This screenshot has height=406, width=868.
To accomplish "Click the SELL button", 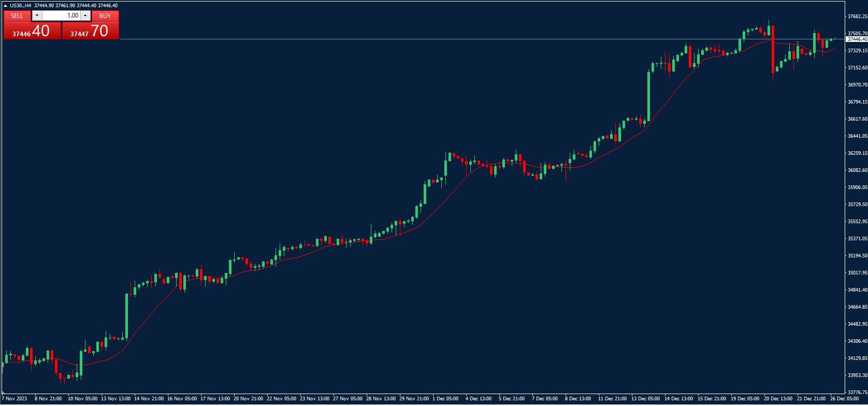I will pyautogui.click(x=17, y=16).
